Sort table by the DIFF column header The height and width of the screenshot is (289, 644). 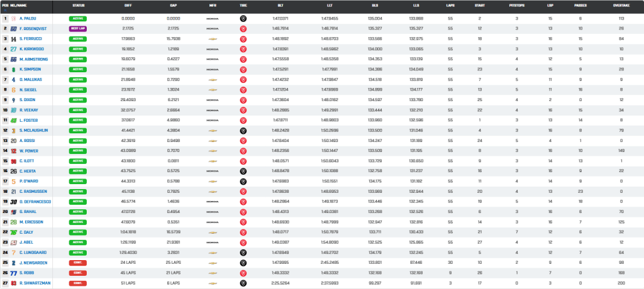pyautogui.click(x=128, y=6)
